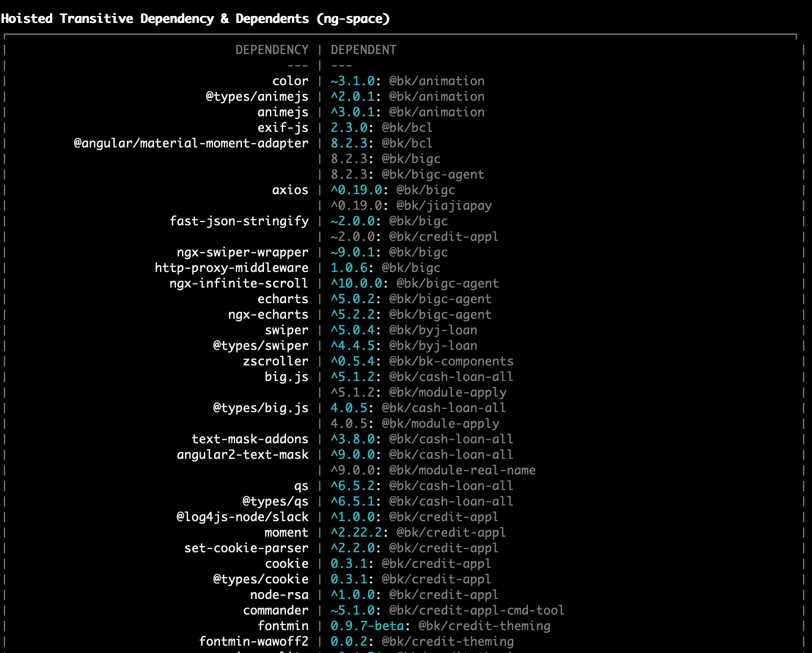Click '^4.4.5: @bk/byj-loan' dependent entry
The width and height of the screenshot is (812, 653).
(404, 346)
